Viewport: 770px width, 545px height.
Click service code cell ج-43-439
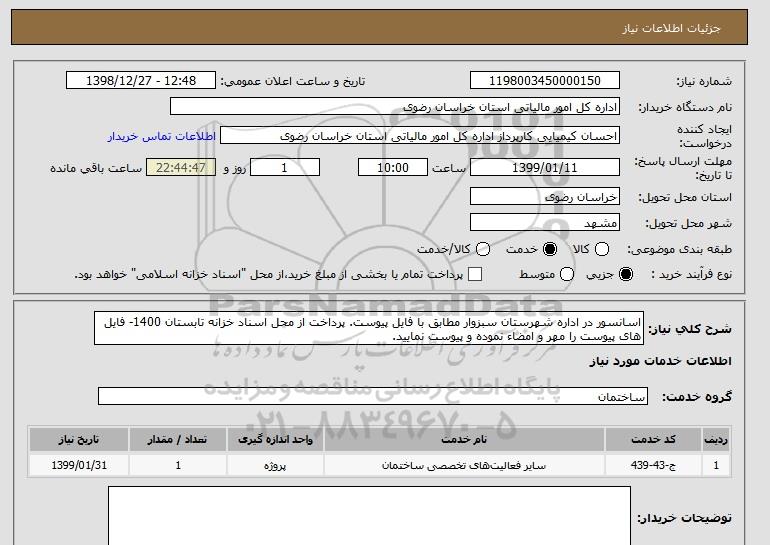pyautogui.click(x=653, y=465)
